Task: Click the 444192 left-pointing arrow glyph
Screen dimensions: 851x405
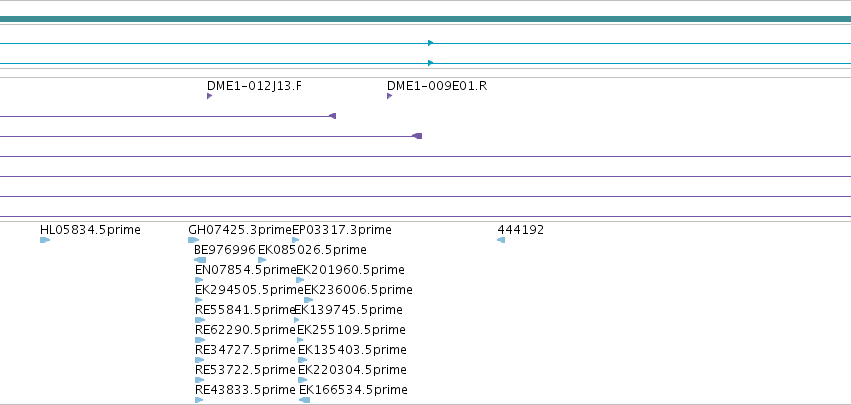Action: click(501, 240)
